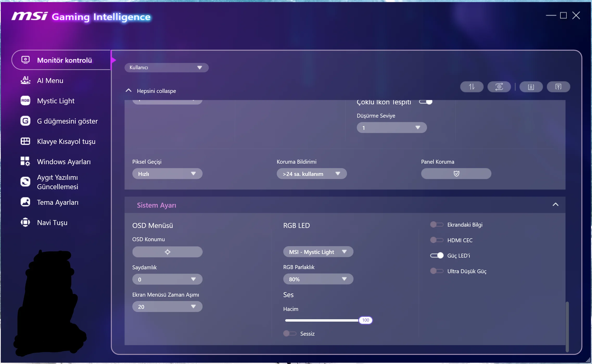
Task: Click the G düğmesini göster G icon
Action: pos(25,121)
